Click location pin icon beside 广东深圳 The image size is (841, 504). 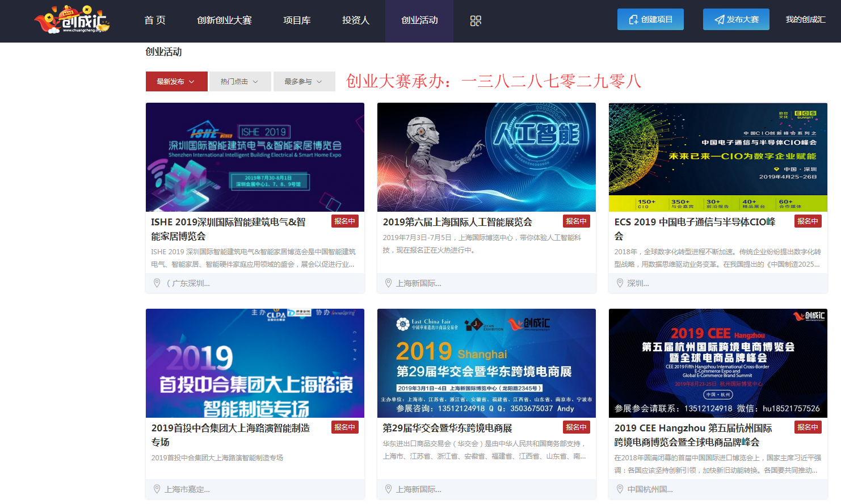(157, 283)
